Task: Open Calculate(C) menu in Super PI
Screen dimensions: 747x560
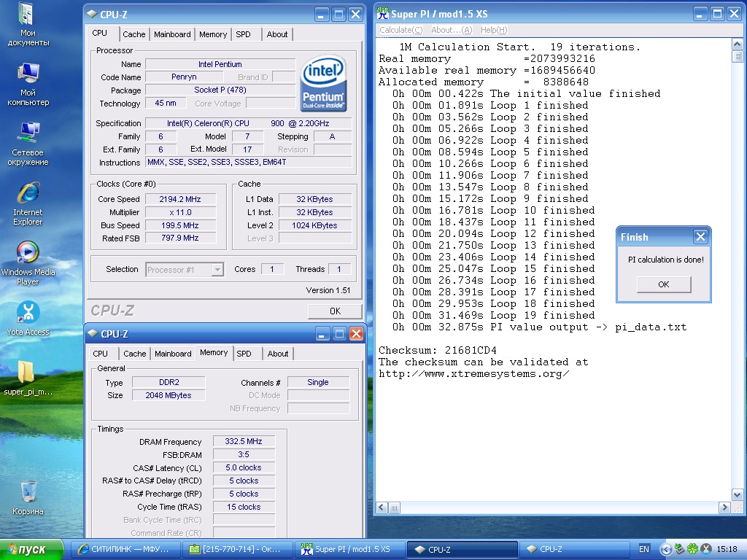Action: 400,30
